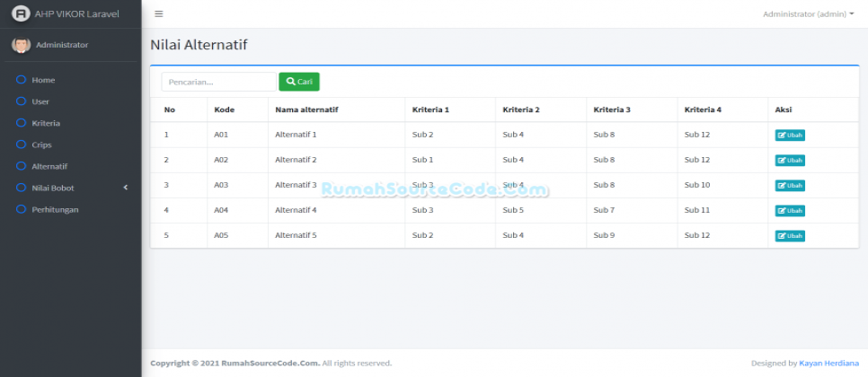Click the circle icon beside Perhitungan
Viewport: 868px width, 377px height.
pos(21,209)
